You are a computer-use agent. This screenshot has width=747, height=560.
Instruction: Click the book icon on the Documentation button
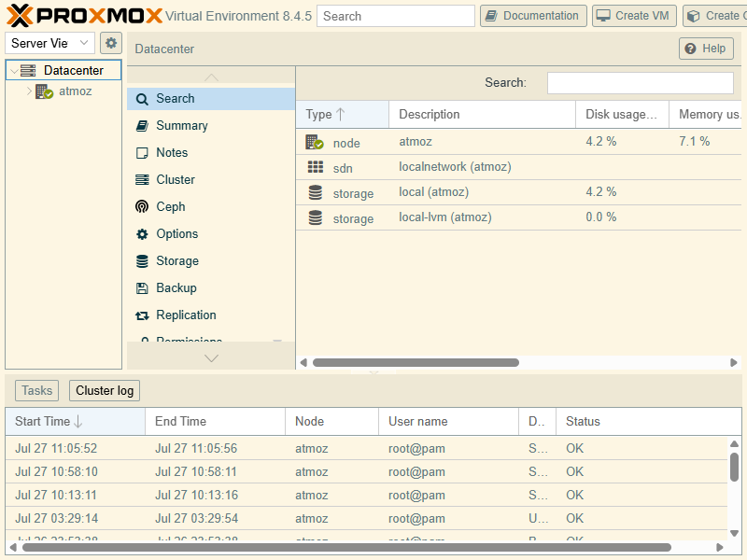tap(491, 16)
